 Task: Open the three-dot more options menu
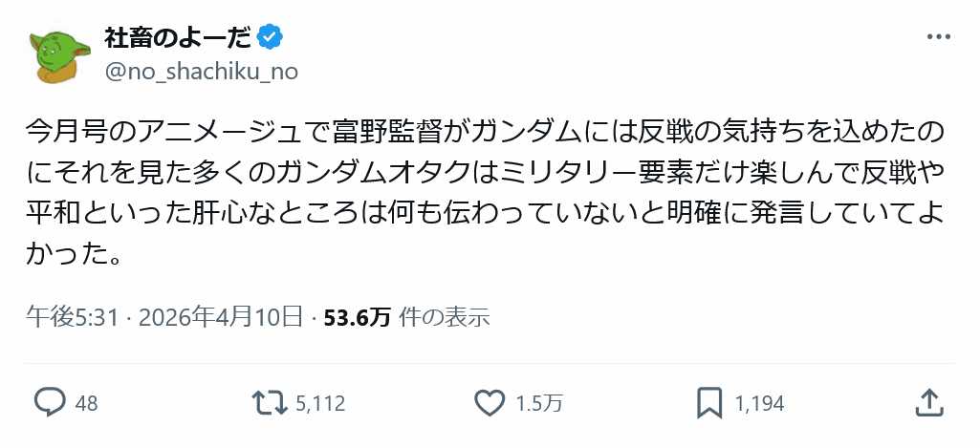pos(940,37)
